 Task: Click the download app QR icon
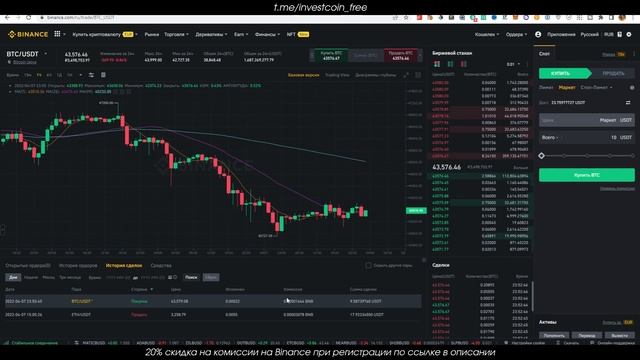click(620, 34)
